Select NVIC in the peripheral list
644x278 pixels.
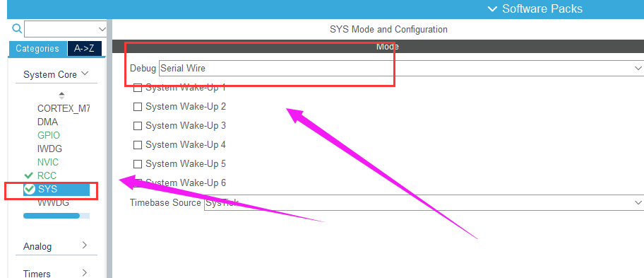(x=48, y=162)
